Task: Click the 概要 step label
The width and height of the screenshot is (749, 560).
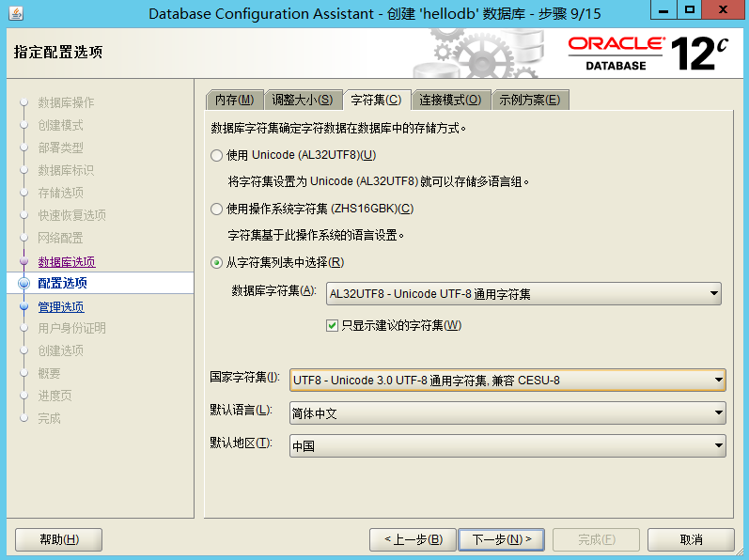Action: pyautogui.click(x=49, y=373)
